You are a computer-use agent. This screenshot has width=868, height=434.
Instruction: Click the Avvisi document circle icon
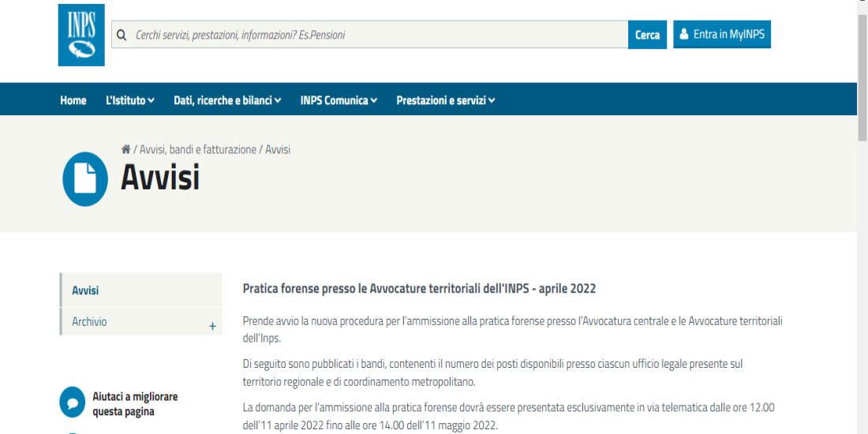[x=85, y=179]
